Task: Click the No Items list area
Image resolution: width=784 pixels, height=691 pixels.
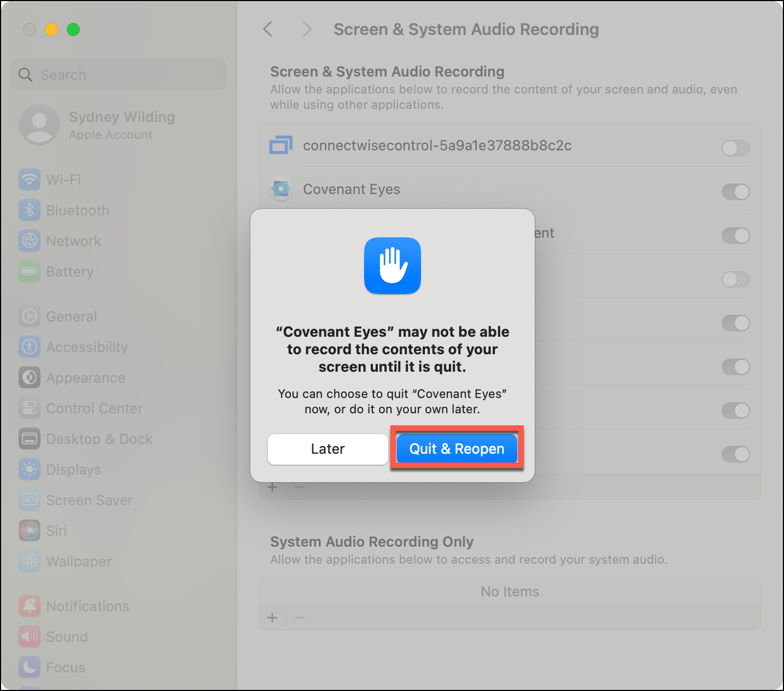Action: click(510, 592)
